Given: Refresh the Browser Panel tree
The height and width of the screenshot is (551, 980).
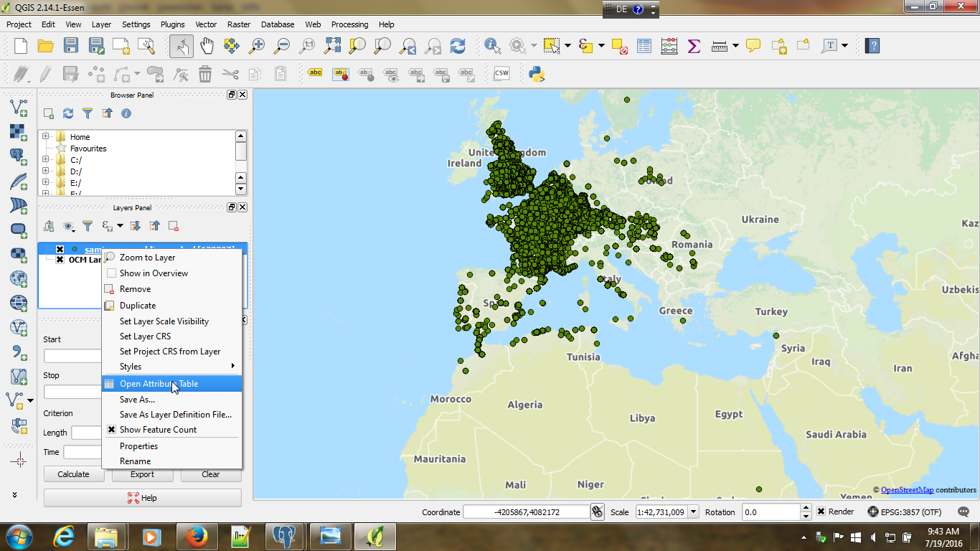Looking at the screenshot, I should click(68, 113).
